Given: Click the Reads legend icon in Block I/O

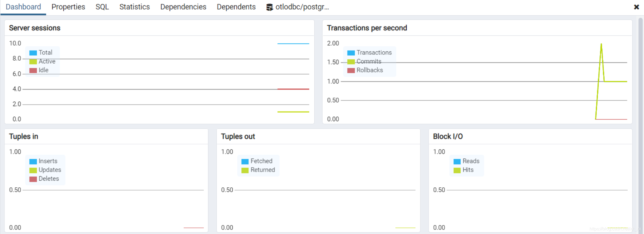Looking at the screenshot, I should (x=457, y=161).
